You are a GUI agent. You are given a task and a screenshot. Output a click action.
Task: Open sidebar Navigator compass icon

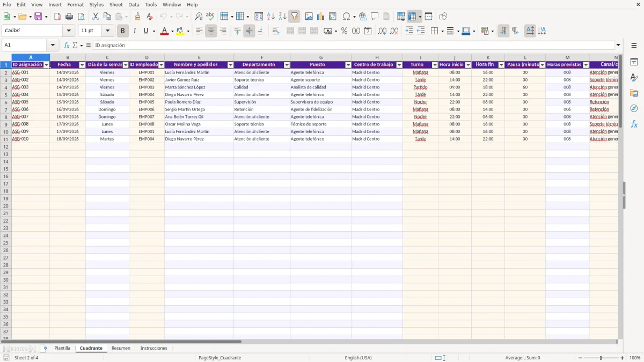634,108
